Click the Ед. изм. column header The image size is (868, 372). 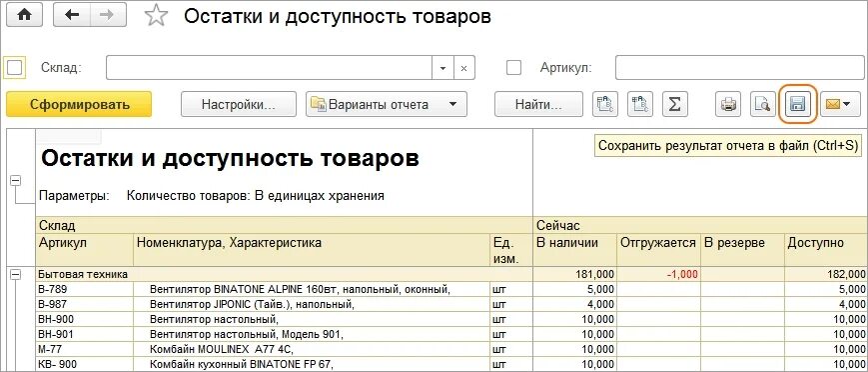pos(511,250)
